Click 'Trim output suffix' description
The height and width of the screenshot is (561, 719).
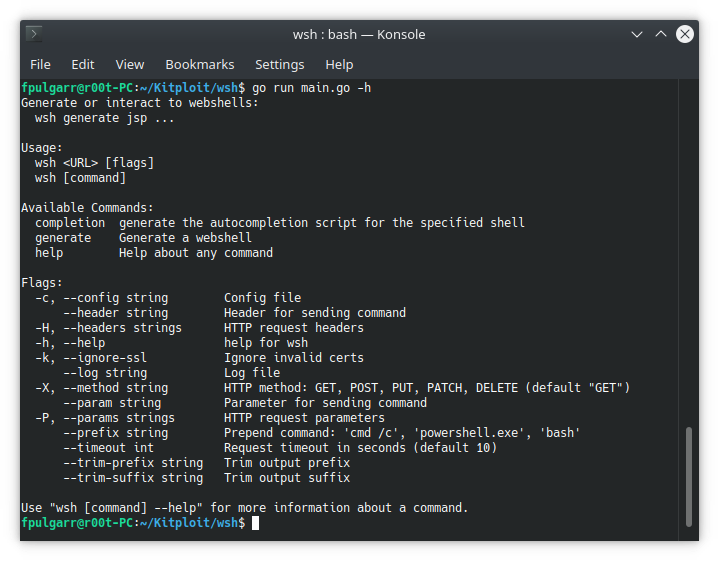tap(287, 478)
